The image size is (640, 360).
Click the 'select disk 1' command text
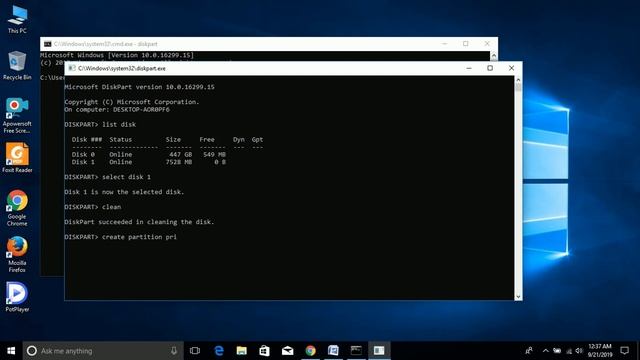[126, 177]
